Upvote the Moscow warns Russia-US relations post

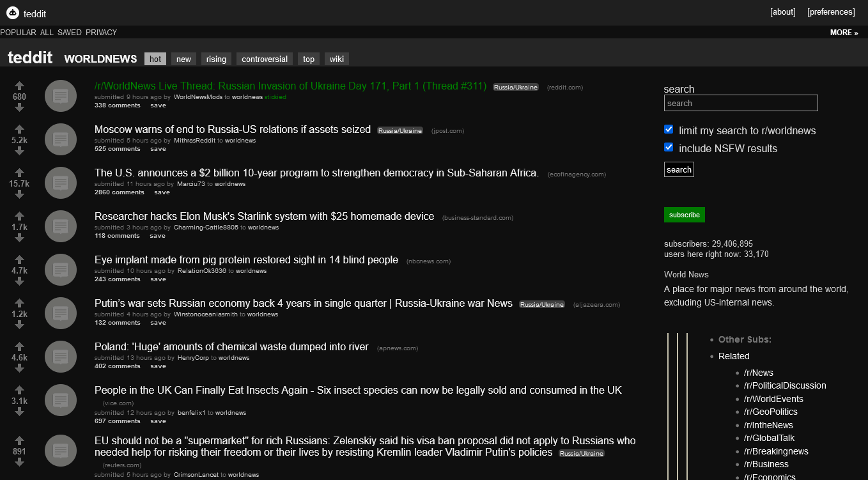pyautogui.click(x=19, y=129)
